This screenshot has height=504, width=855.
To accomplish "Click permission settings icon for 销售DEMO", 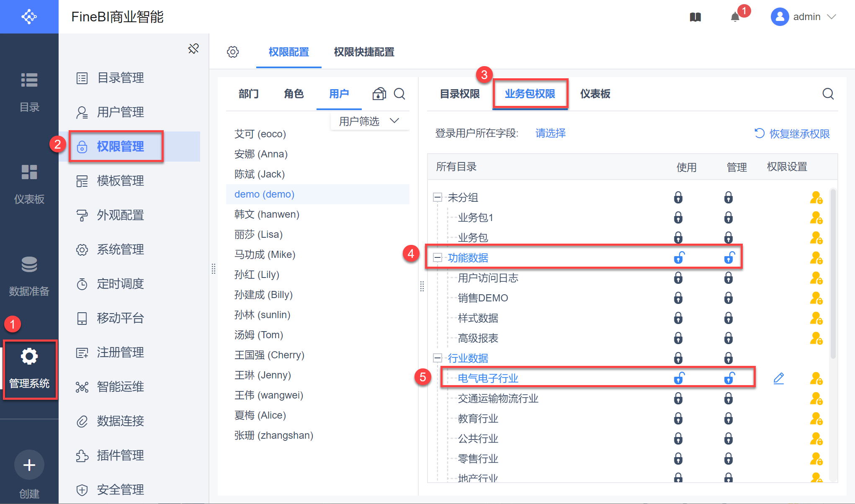I will pos(816,298).
